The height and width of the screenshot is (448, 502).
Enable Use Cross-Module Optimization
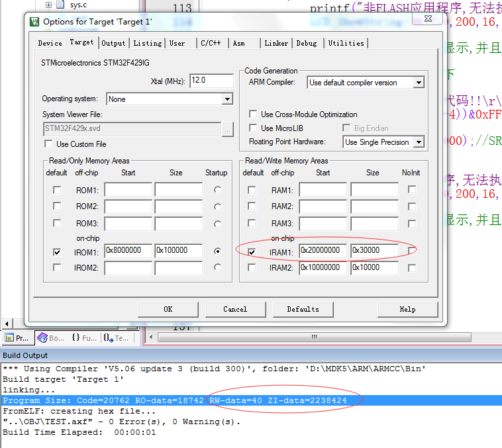click(x=253, y=114)
